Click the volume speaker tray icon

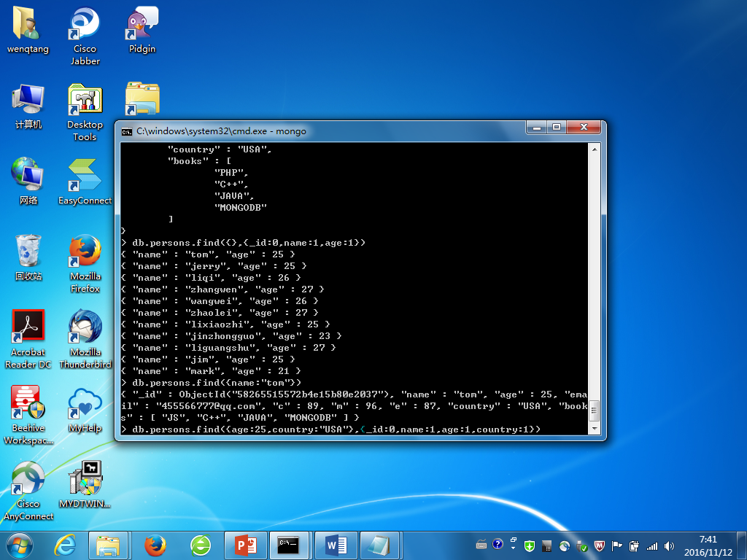668,545
